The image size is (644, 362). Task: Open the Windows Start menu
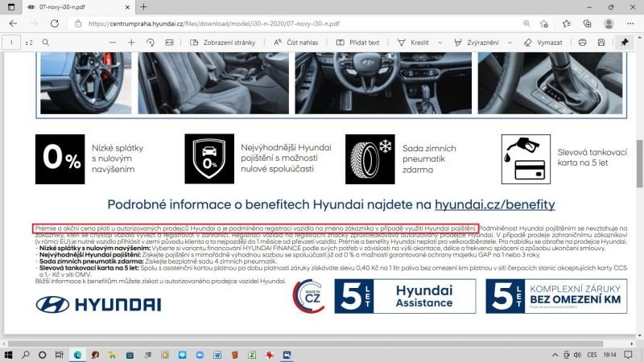coord(8,355)
